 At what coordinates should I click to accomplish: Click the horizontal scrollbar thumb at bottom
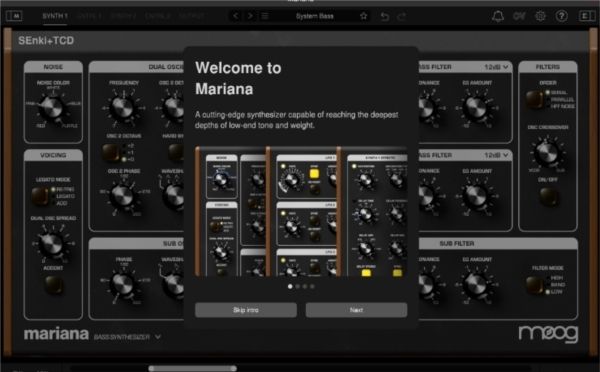(x=192, y=368)
